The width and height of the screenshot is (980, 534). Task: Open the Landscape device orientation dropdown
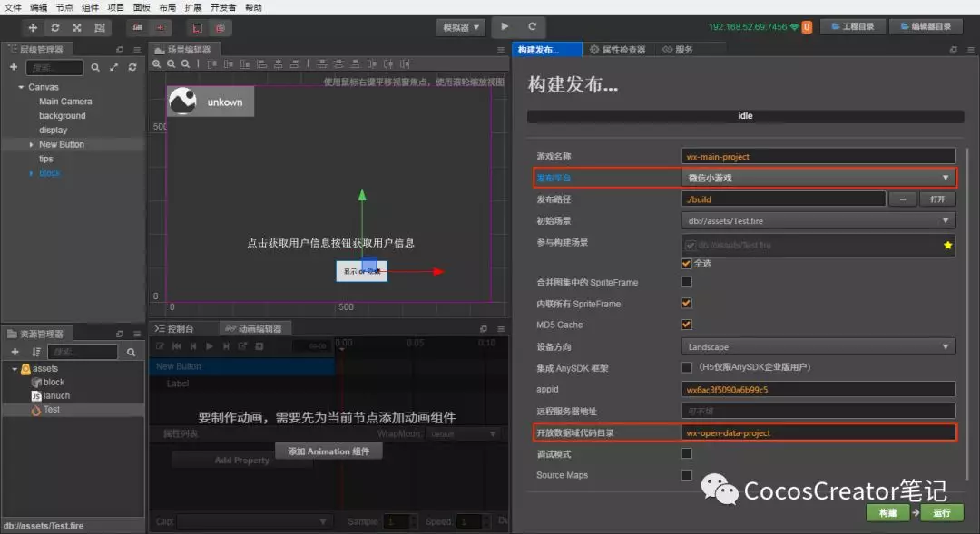[818, 346]
